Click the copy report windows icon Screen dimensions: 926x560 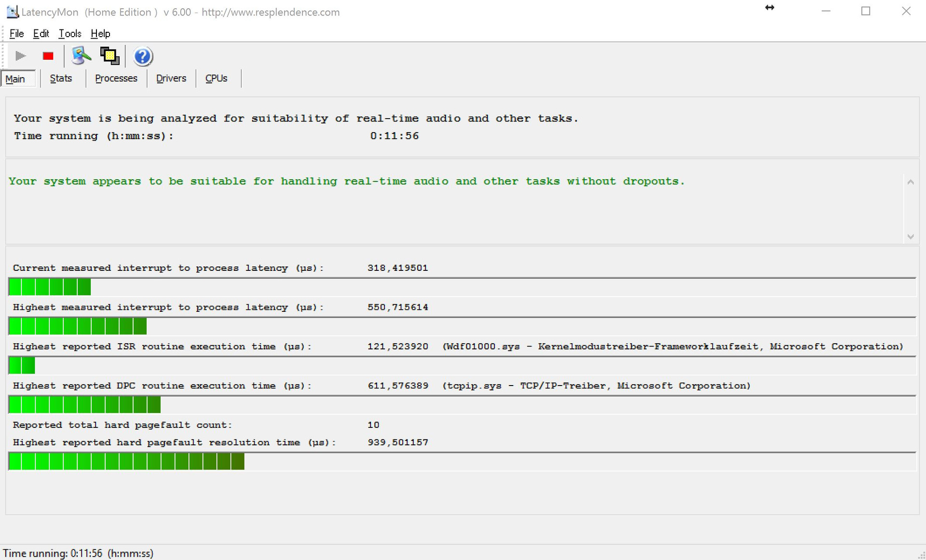coord(109,56)
